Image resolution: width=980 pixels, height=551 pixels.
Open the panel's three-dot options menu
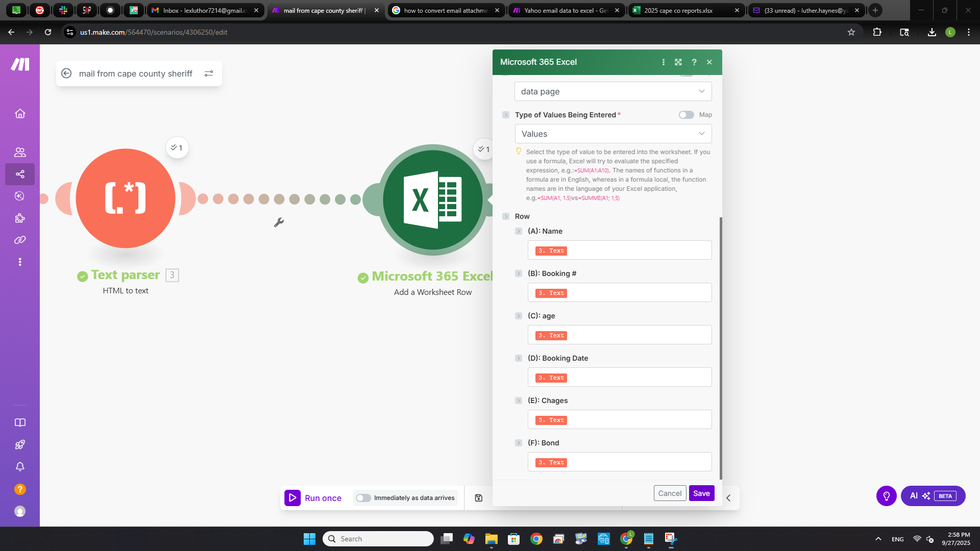coord(664,62)
